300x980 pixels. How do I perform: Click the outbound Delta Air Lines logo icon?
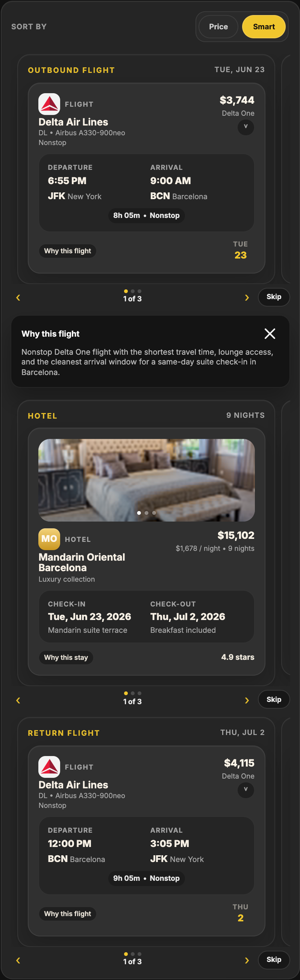49,104
